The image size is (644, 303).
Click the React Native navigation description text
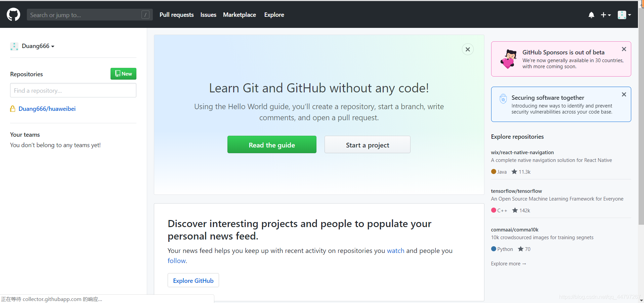[x=551, y=160]
